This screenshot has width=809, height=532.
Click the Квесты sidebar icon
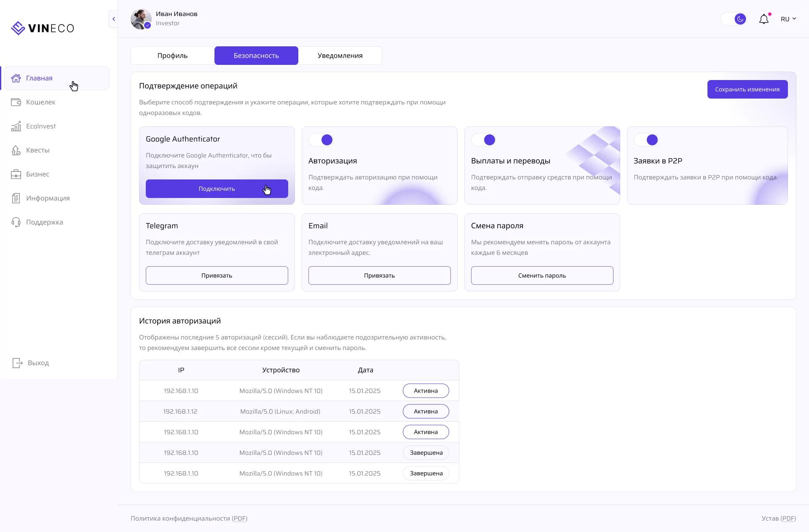(16, 150)
